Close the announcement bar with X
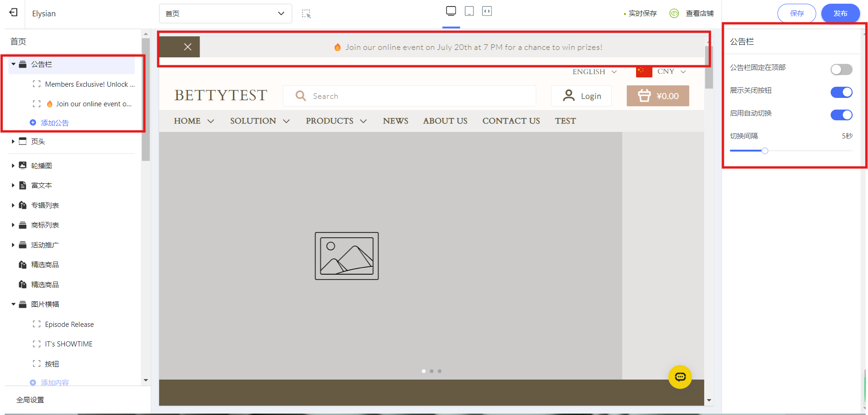This screenshot has height=415, width=868. 188,47
